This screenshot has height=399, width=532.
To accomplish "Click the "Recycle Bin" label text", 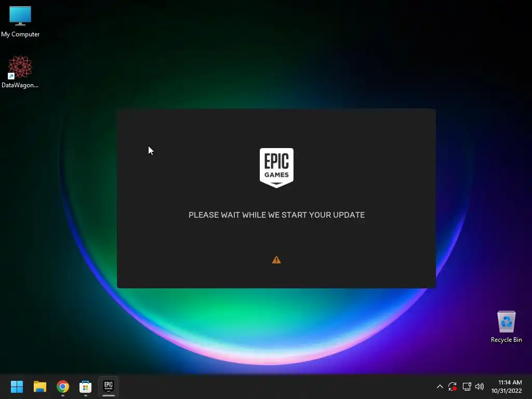I will pyautogui.click(x=506, y=340).
